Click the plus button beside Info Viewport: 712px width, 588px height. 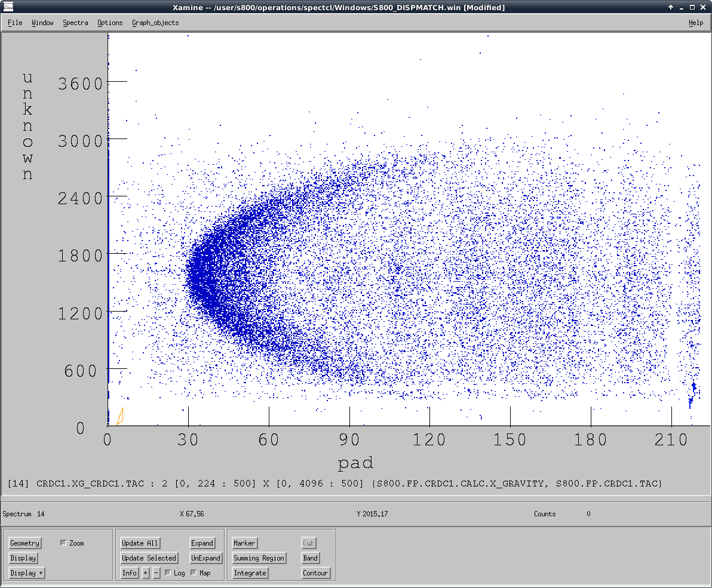click(x=145, y=573)
